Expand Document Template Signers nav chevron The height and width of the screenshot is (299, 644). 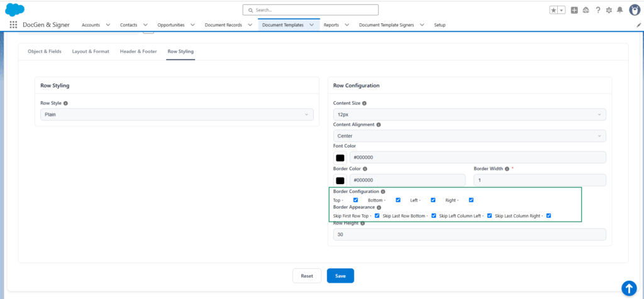[x=422, y=25]
